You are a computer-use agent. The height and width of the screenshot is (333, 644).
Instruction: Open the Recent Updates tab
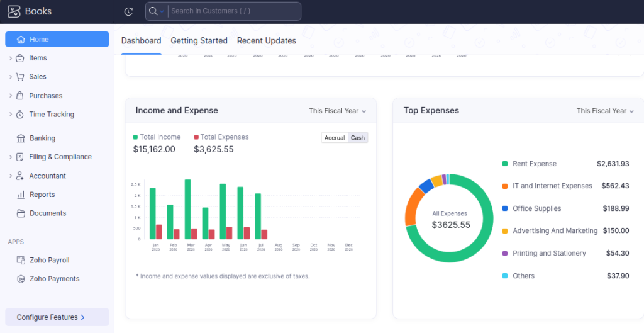click(267, 41)
